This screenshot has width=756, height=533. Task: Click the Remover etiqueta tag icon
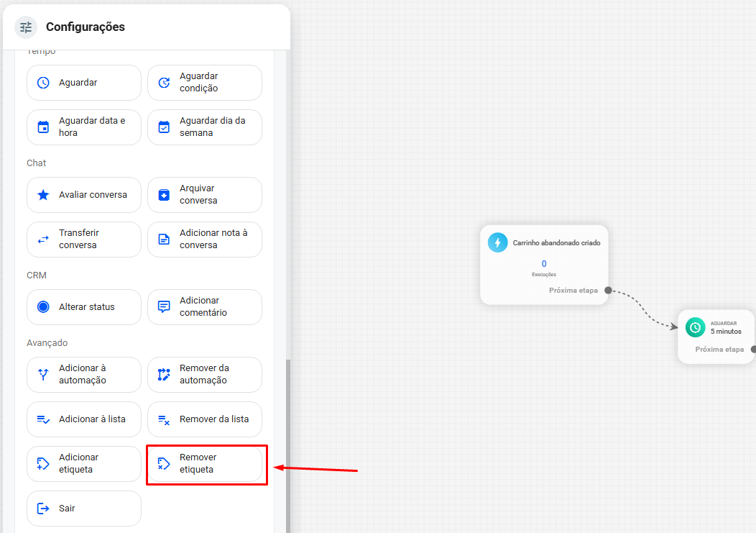(x=164, y=463)
